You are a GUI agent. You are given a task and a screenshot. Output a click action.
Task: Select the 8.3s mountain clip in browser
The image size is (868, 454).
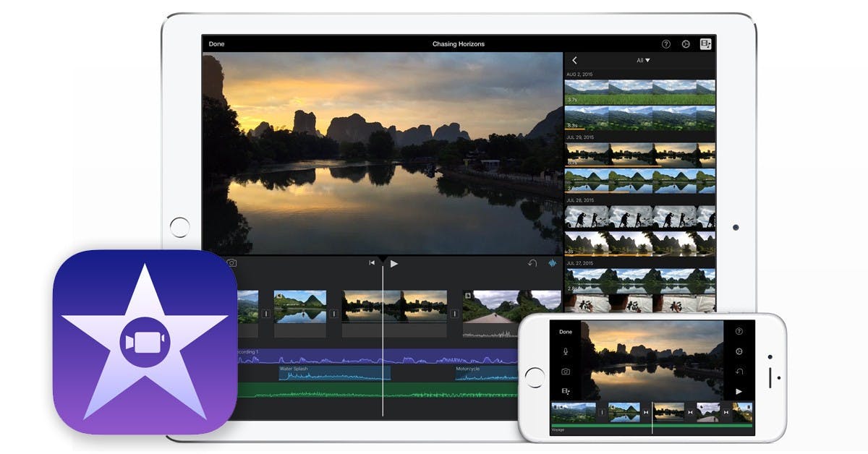pos(640,119)
